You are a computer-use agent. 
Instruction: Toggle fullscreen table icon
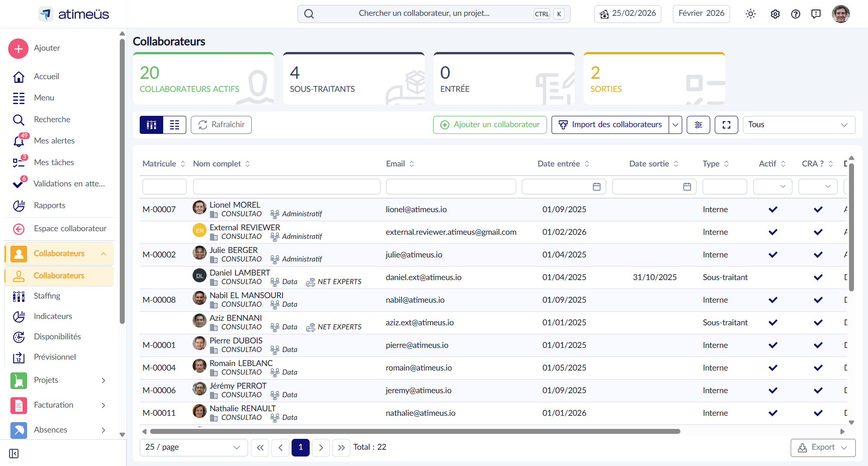(726, 125)
